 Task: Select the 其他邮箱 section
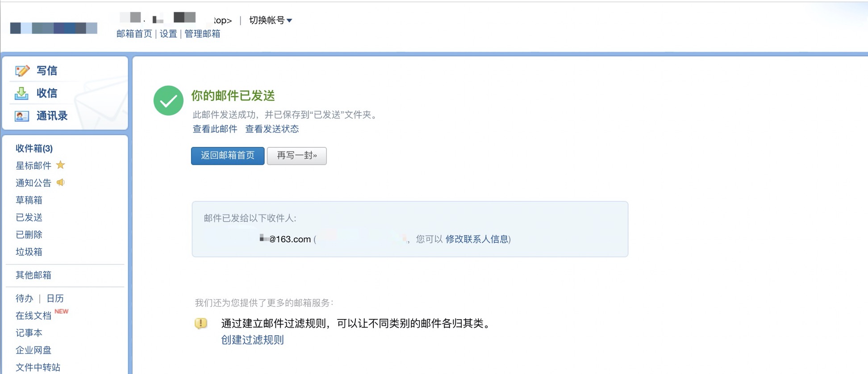(33, 275)
